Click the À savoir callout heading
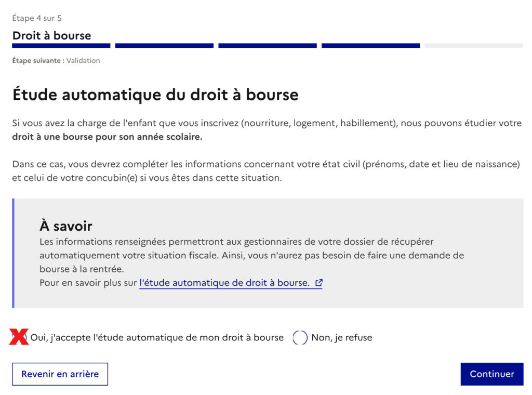The image size is (532, 395). [x=66, y=226]
